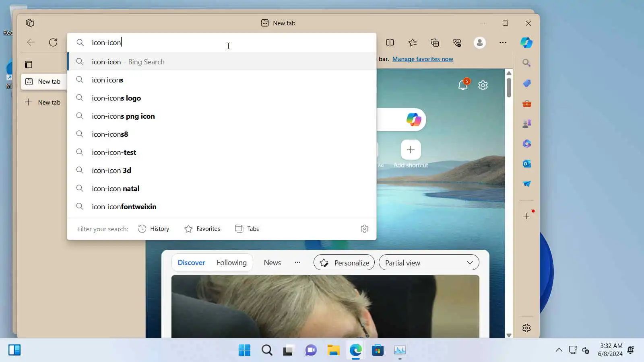Open the news article thumbnail image
Viewport: 644px width, 362px height.
pyautogui.click(x=325, y=306)
